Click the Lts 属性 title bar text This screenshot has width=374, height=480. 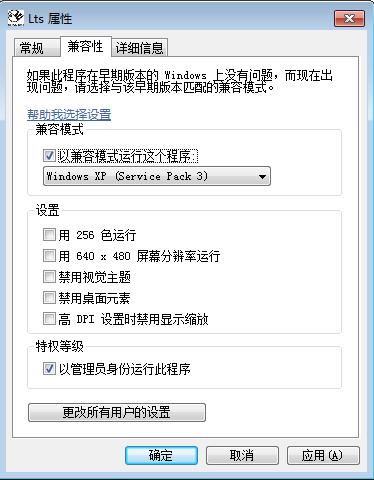(x=50, y=19)
